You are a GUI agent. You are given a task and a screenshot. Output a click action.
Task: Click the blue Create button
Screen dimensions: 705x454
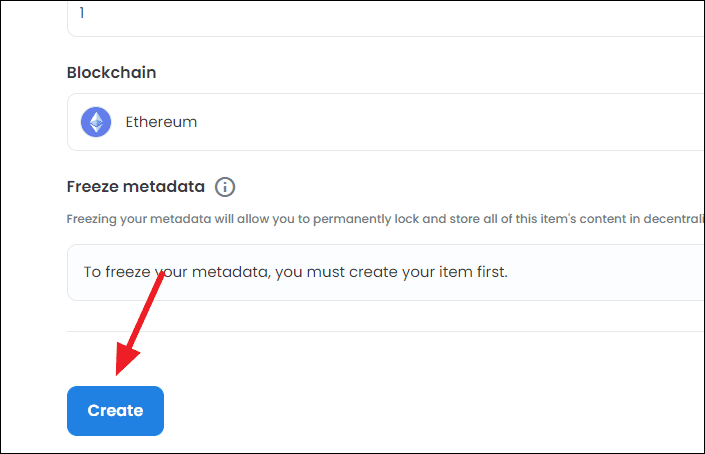(x=115, y=410)
